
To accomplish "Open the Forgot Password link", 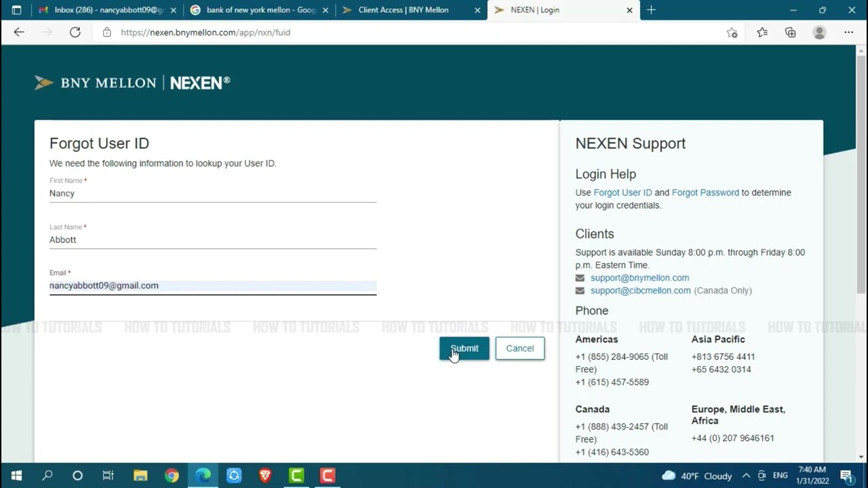I will click(705, 192).
